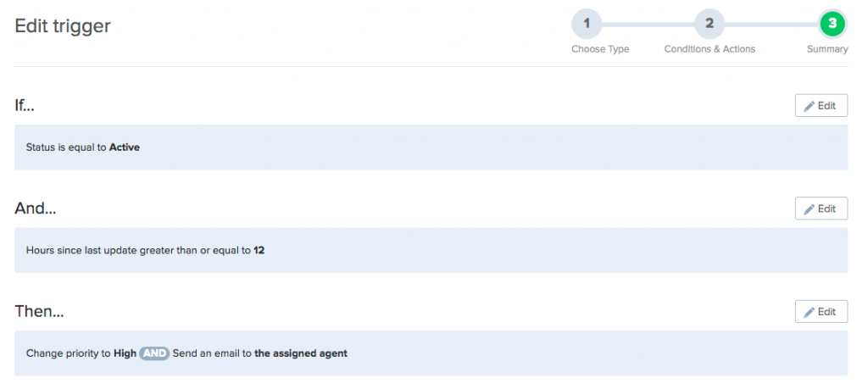Select the bold Active status value
Image resolution: width=868 pixels, height=389 pixels.
point(125,147)
